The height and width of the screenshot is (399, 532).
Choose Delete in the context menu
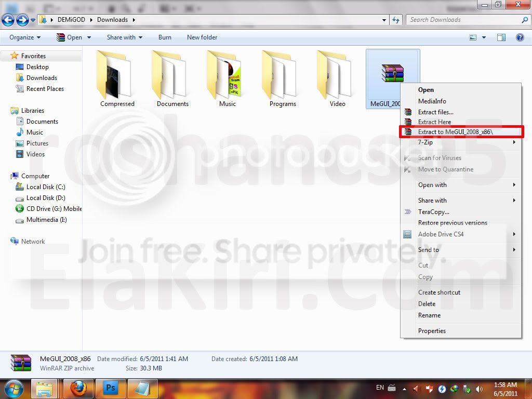[461, 304]
